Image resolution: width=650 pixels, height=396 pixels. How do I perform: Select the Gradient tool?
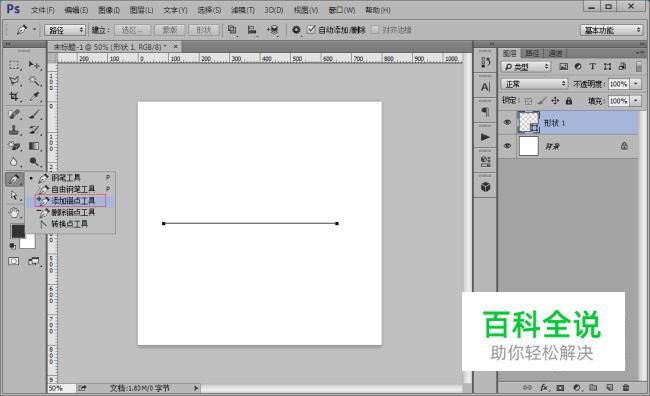34,146
